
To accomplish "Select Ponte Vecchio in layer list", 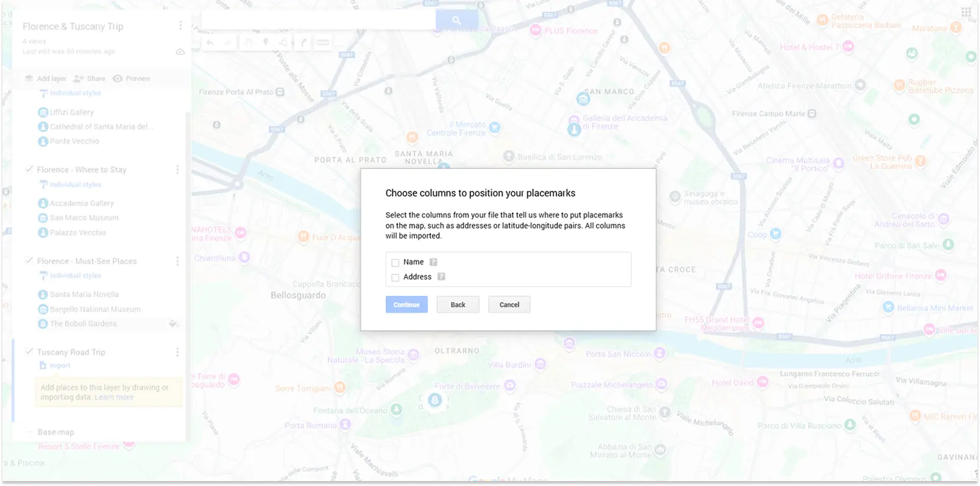I will [x=74, y=141].
